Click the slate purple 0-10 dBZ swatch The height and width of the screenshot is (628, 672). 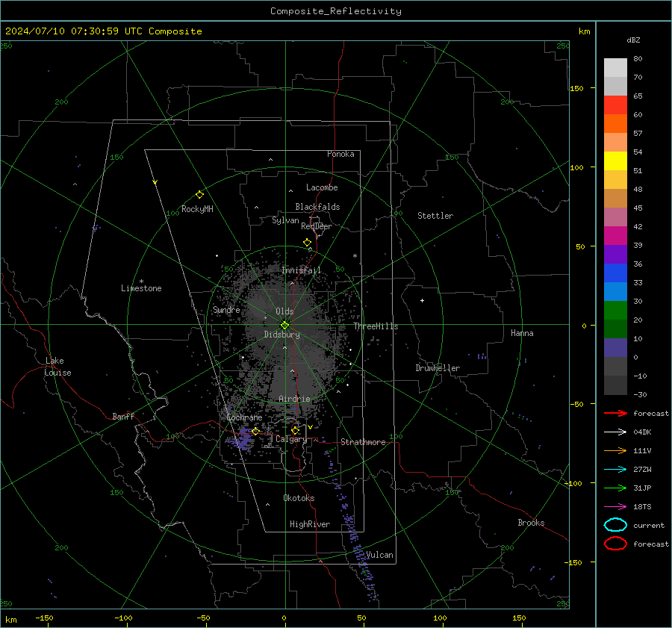[x=615, y=348]
